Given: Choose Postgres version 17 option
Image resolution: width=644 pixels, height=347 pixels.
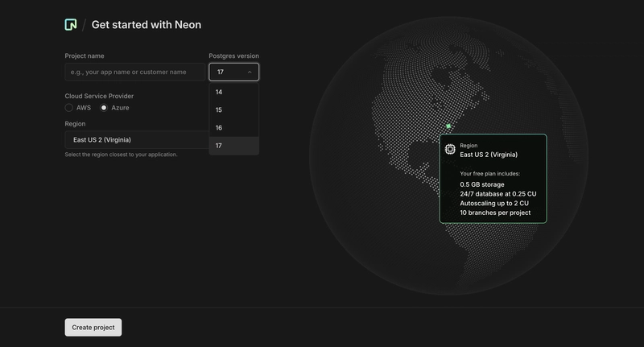Looking at the screenshot, I should pos(234,146).
